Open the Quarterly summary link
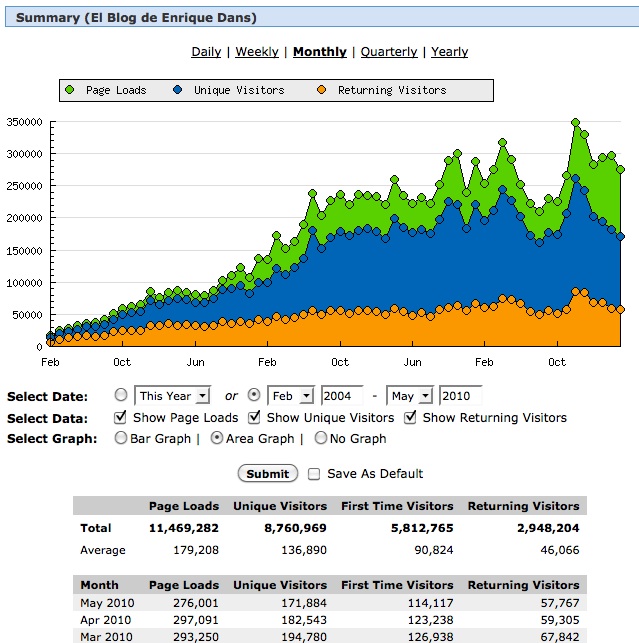This screenshot has height=643, width=639. coord(389,52)
